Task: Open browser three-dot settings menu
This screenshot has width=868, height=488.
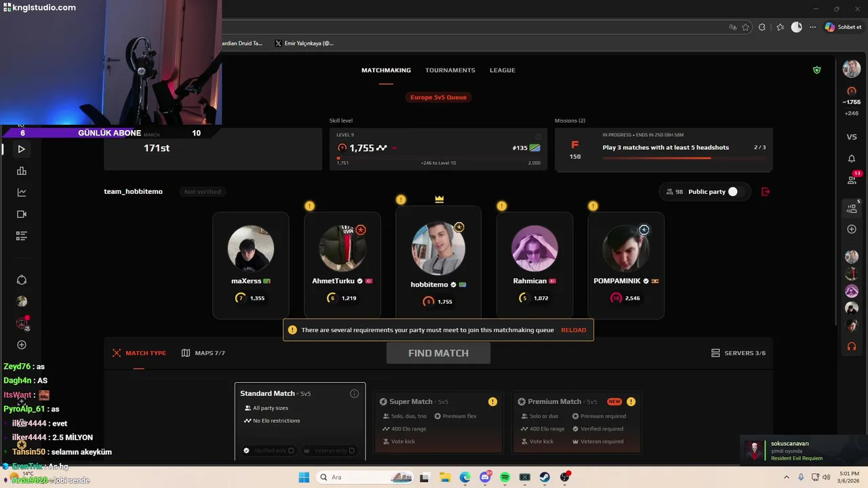Action: (x=812, y=27)
